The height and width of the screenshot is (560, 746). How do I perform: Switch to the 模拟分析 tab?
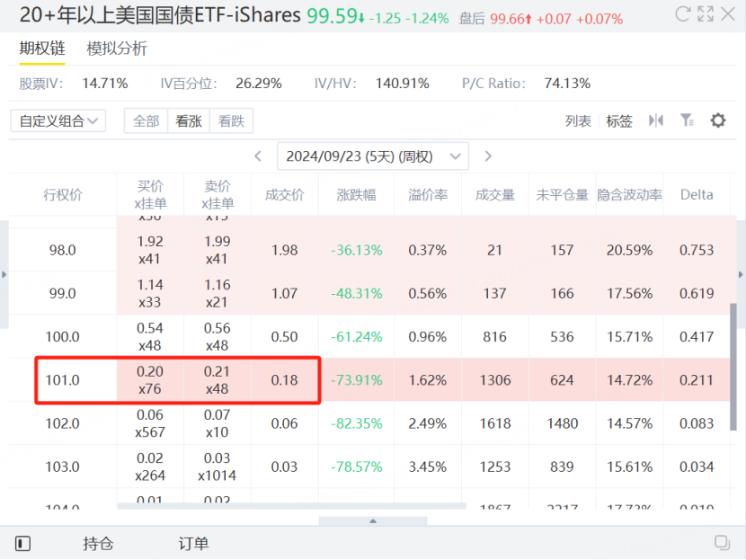pos(117,49)
